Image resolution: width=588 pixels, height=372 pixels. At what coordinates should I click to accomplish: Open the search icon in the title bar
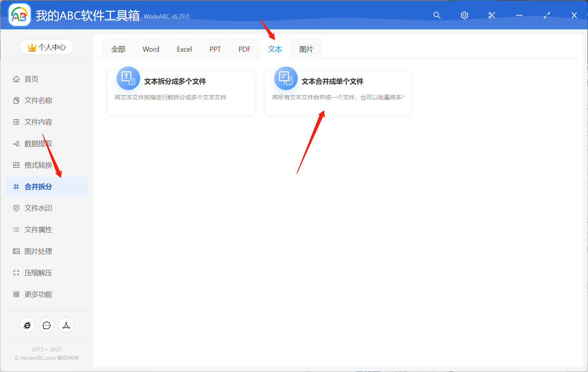[x=437, y=15]
